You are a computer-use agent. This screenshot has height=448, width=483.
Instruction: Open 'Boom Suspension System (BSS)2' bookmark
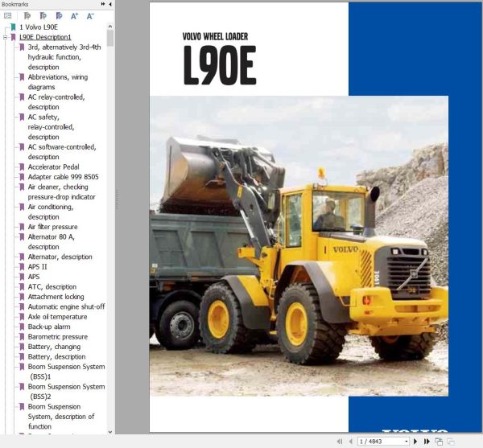tap(66, 392)
